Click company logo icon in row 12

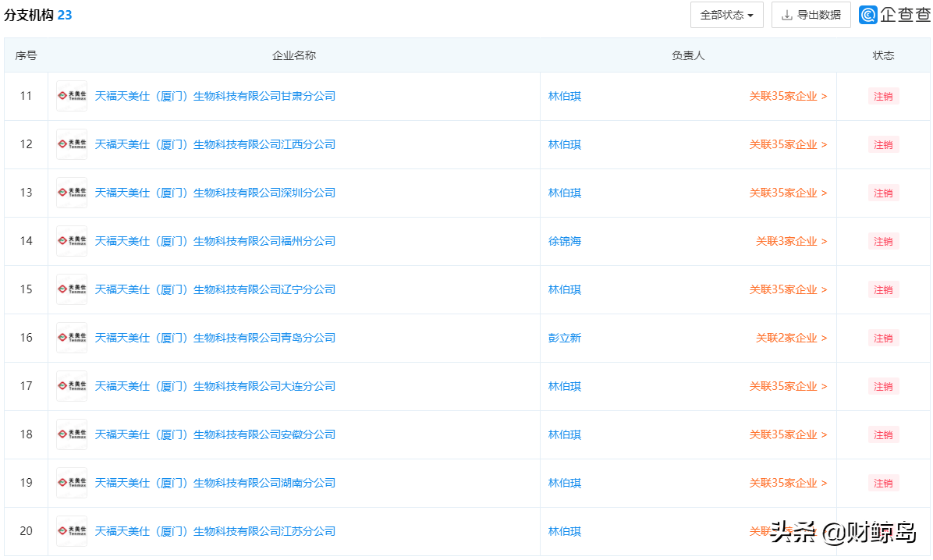72,144
